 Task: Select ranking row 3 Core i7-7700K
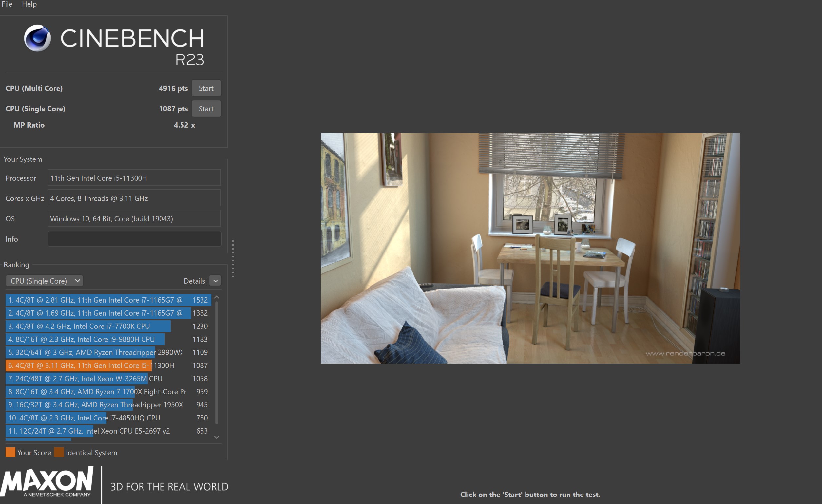(108, 326)
